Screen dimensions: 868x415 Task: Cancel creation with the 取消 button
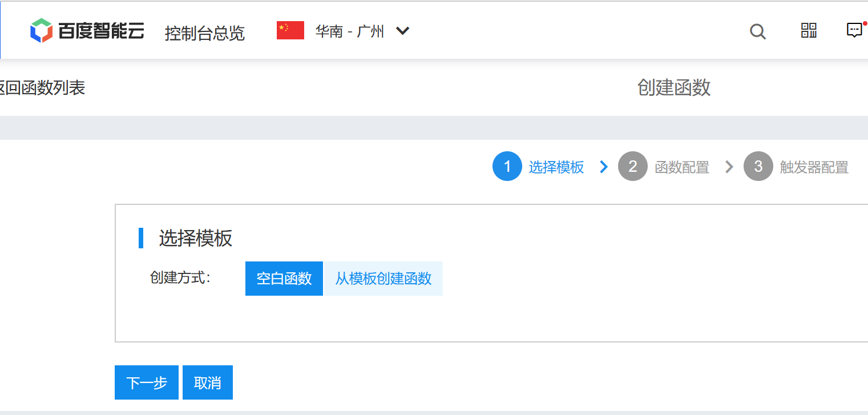[x=207, y=382]
